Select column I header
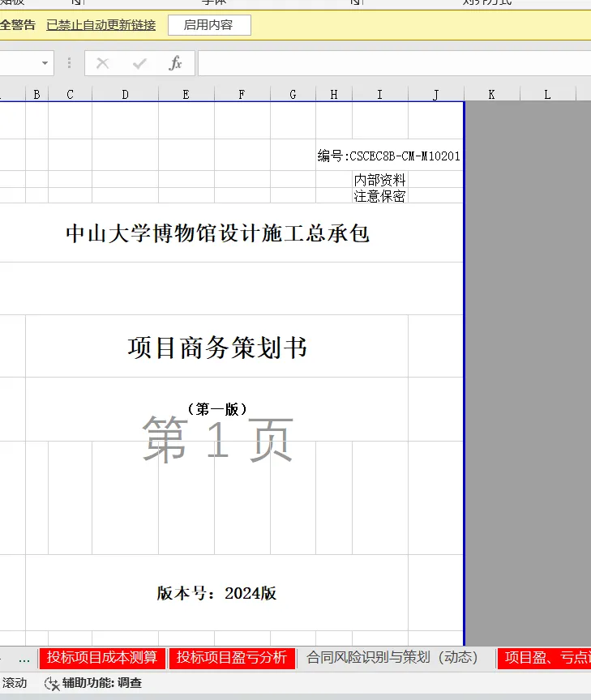The width and height of the screenshot is (591, 700). tap(380, 94)
